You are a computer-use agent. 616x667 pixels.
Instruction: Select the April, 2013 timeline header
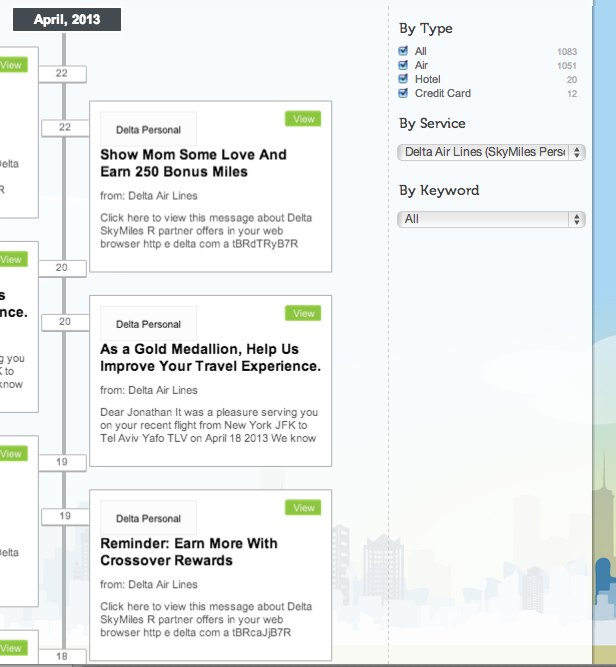point(67,20)
